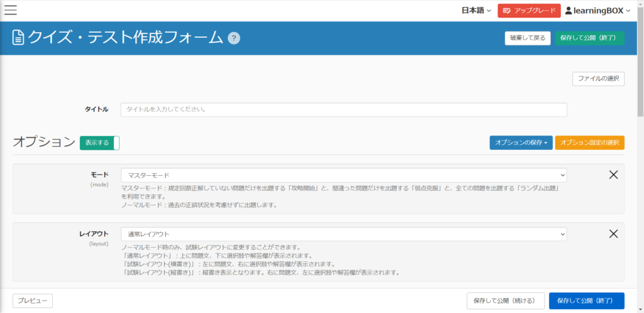Remove the モード option with X
Viewport: 644px width, 313px height.
coord(613,174)
